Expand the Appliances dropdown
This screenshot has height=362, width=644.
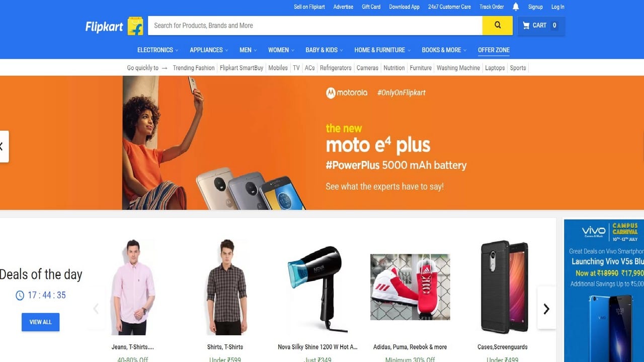[x=209, y=50]
